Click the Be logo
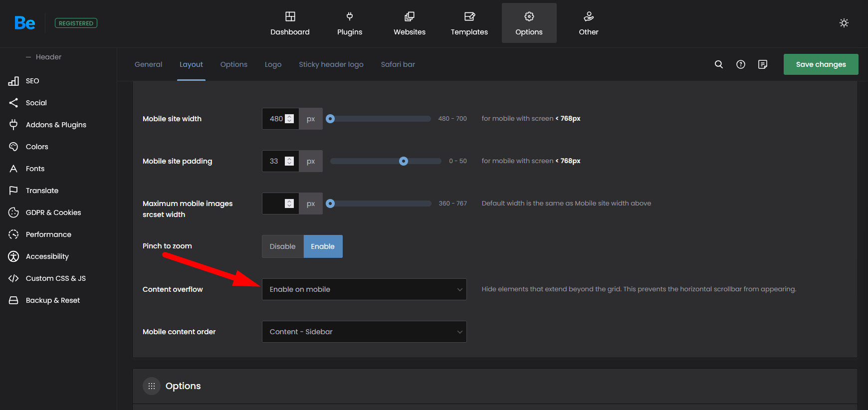Image resolution: width=868 pixels, height=410 pixels. pyautogui.click(x=24, y=23)
